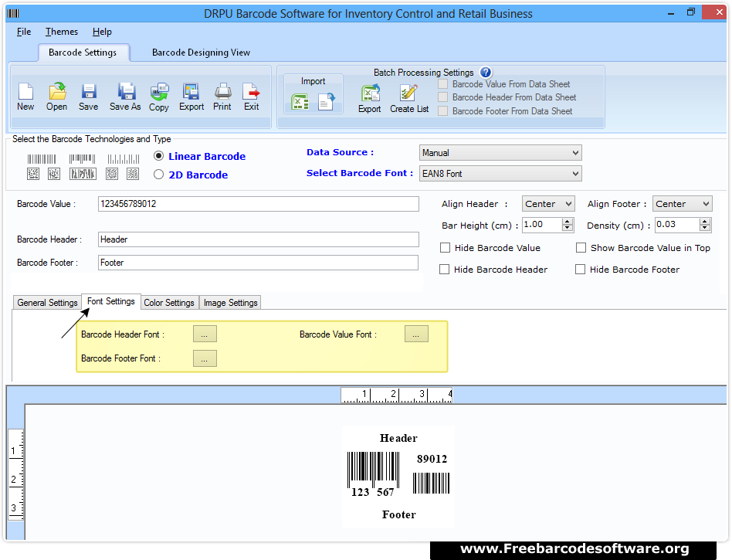Image resolution: width=732 pixels, height=560 pixels.
Task: Open the Align Header dropdown
Action: tap(548, 204)
